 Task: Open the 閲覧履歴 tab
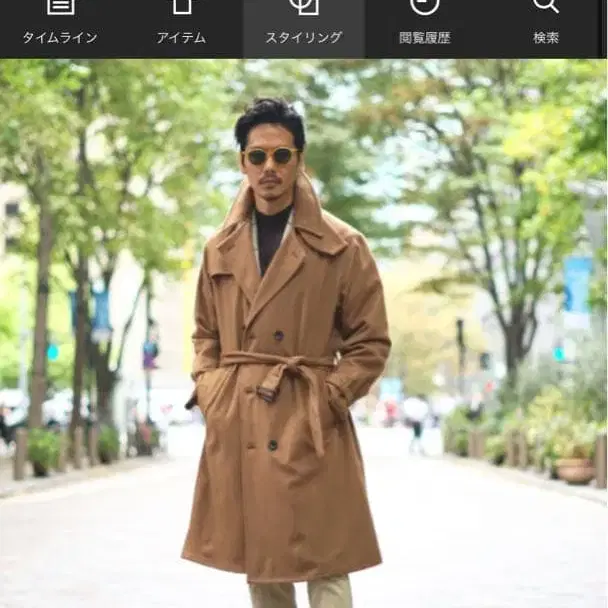pos(425,28)
